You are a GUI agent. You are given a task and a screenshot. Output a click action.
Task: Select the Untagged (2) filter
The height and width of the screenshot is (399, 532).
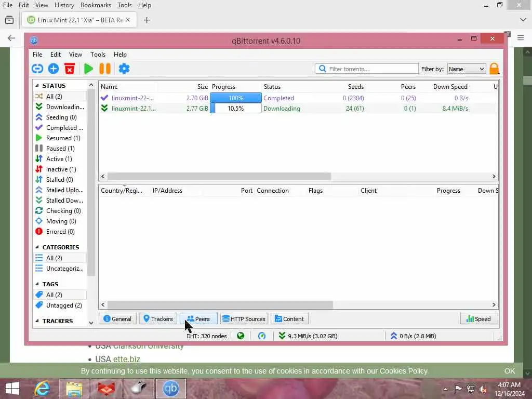tap(60, 305)
